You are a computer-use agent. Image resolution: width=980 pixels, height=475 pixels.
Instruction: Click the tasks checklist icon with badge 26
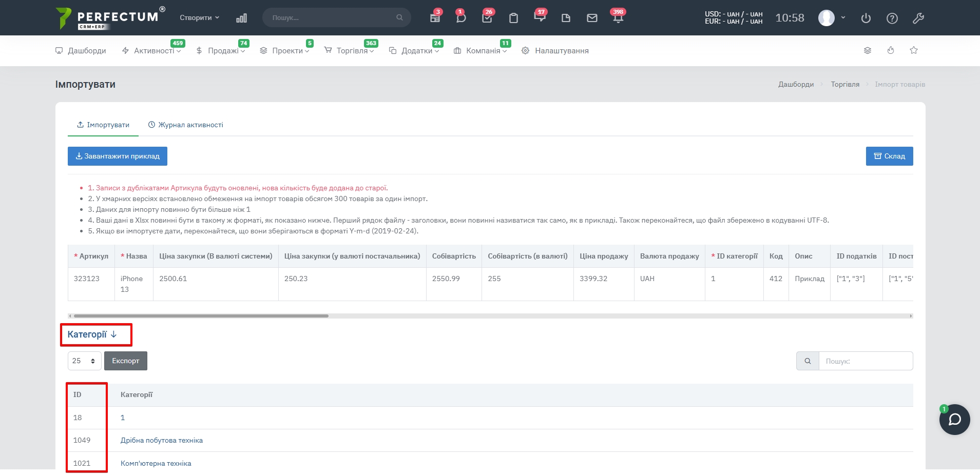[x=487, y=18]
